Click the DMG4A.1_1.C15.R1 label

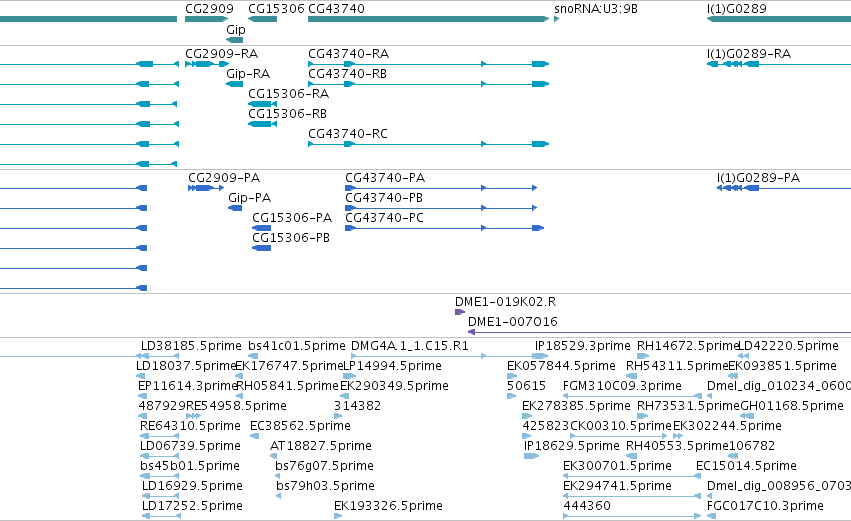[409, 346]
